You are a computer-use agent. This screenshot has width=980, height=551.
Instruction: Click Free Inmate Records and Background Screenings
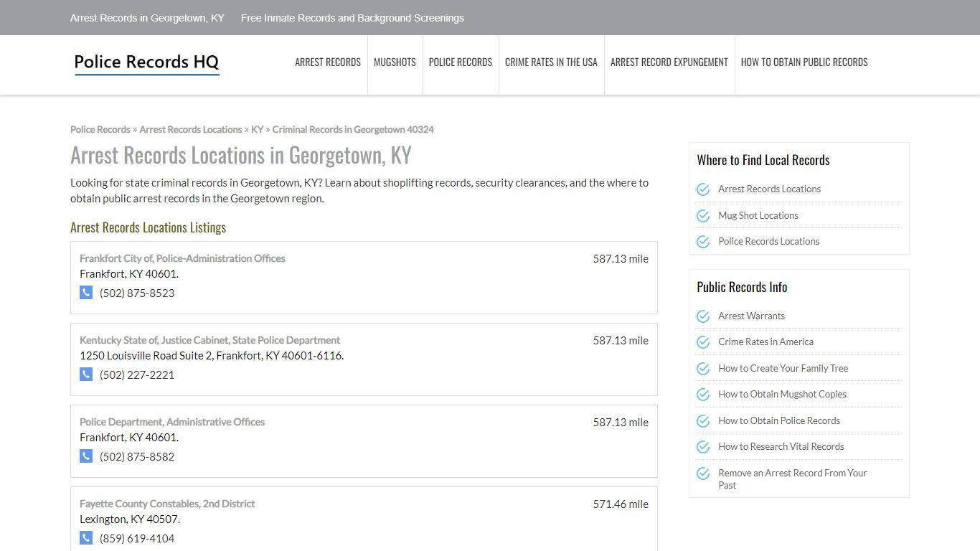(352, 18)
